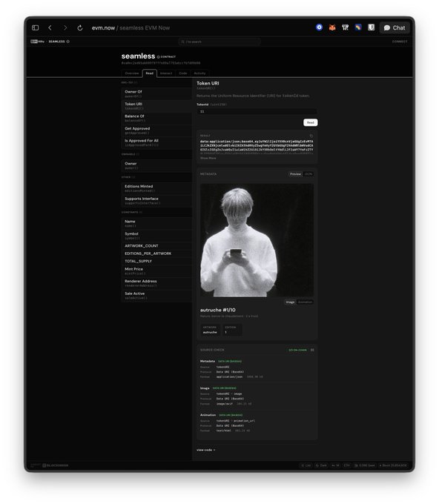Click the ARTWORK autruche attribute chip
The width and height of the screenshot is (439, 504).
click(210, 330)
